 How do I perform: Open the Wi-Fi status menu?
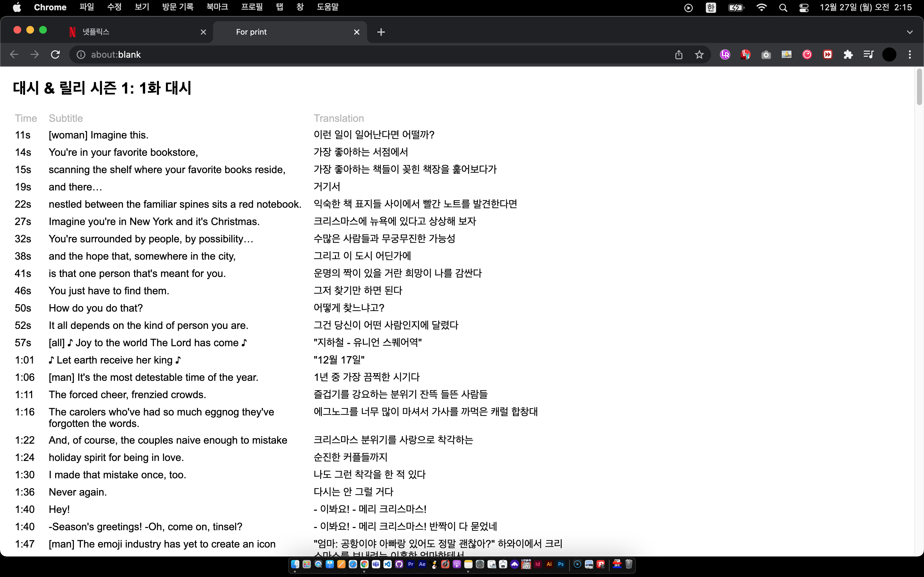pyautogui.click(x=761, y=7)
